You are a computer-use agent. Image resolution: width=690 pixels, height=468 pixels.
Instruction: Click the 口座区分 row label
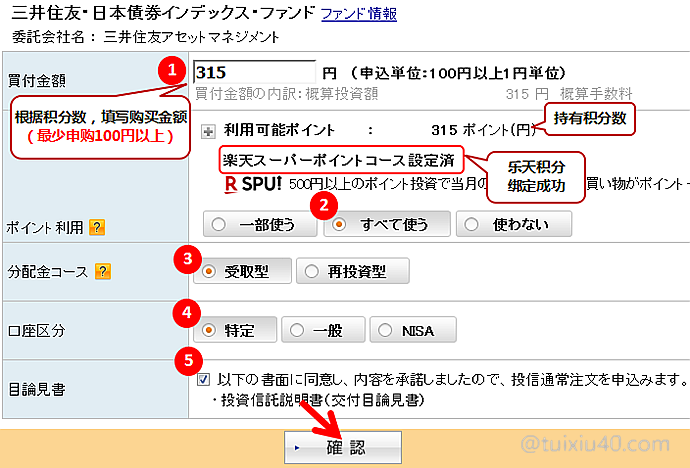point(37,330)
